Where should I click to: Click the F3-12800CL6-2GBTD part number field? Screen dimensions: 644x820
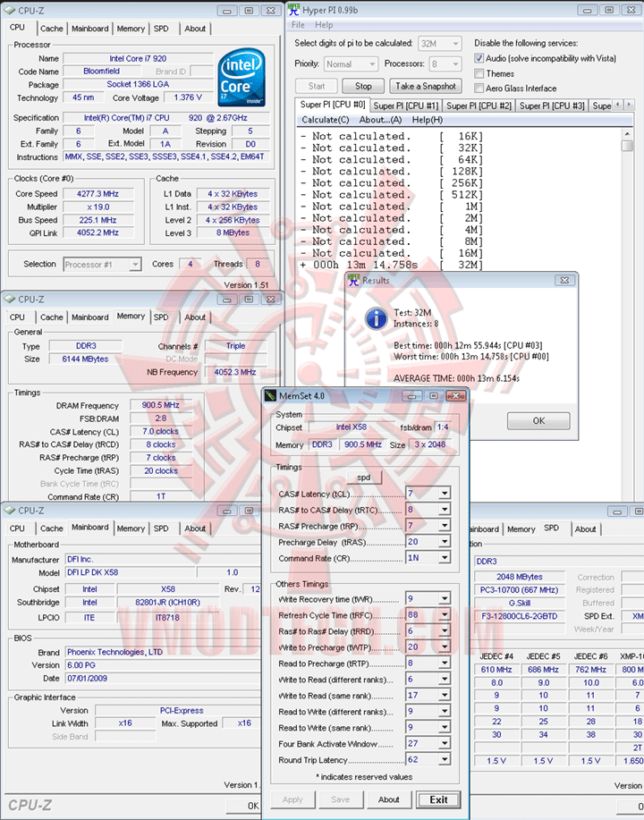tap(520, 616)
